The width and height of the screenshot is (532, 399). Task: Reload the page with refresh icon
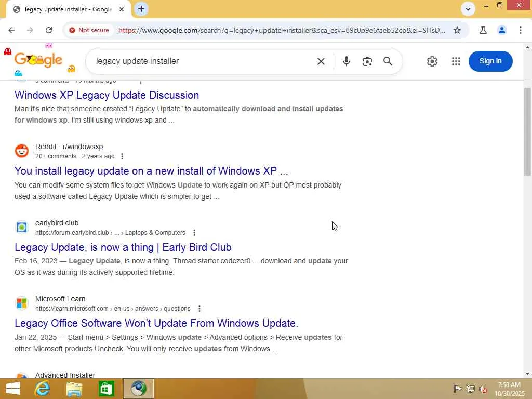point(49,30)
